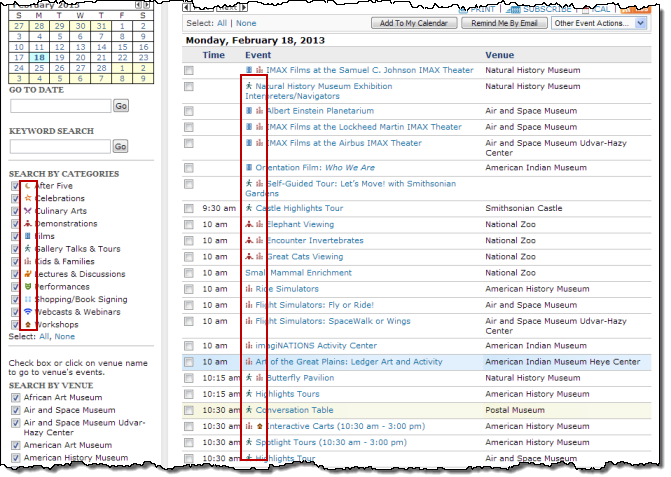Open the Butterfly Pavilion event link
This screenshot has width=671, height=477.
point(300,378)
